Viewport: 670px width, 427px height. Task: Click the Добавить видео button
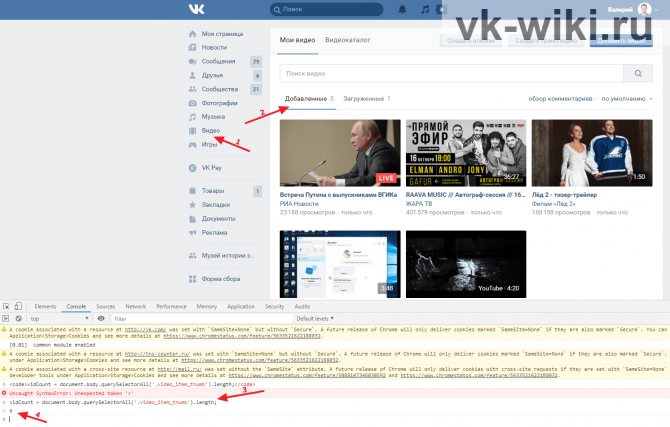621,41
